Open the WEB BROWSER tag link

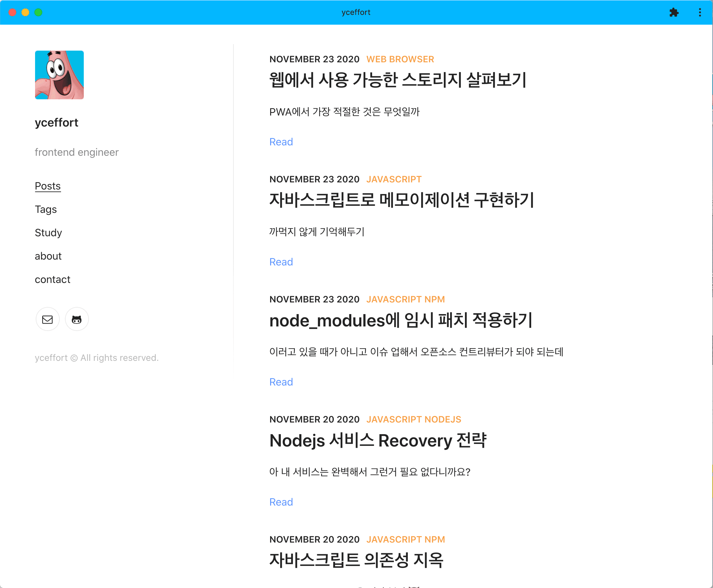[x=400, y=59]
